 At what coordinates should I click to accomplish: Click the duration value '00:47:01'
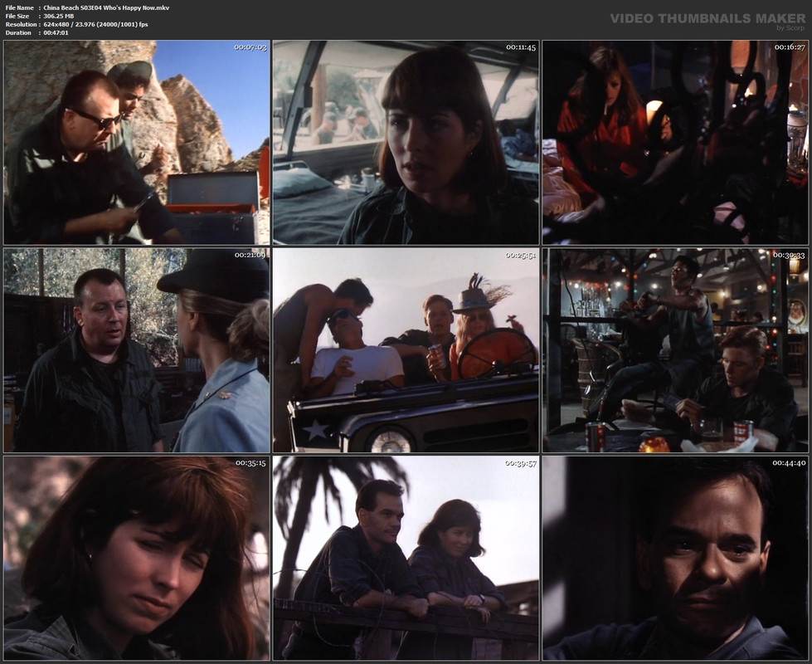tap(56, 32)
